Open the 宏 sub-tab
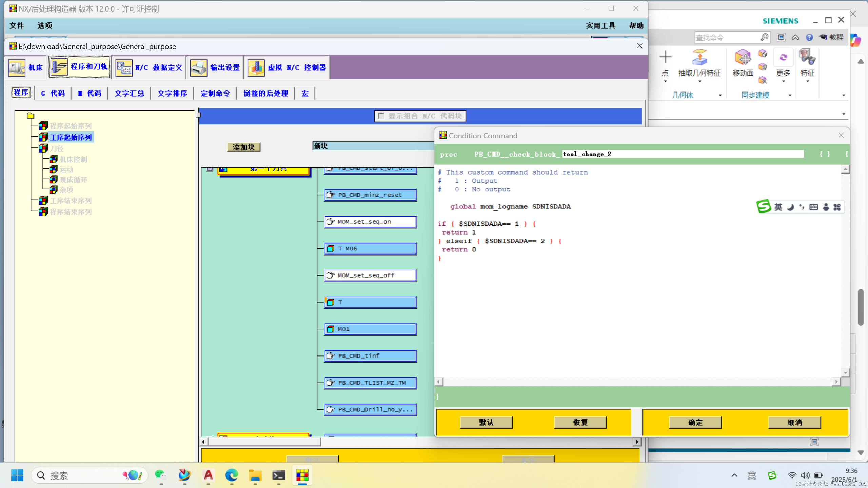 (x=305, y=93)
